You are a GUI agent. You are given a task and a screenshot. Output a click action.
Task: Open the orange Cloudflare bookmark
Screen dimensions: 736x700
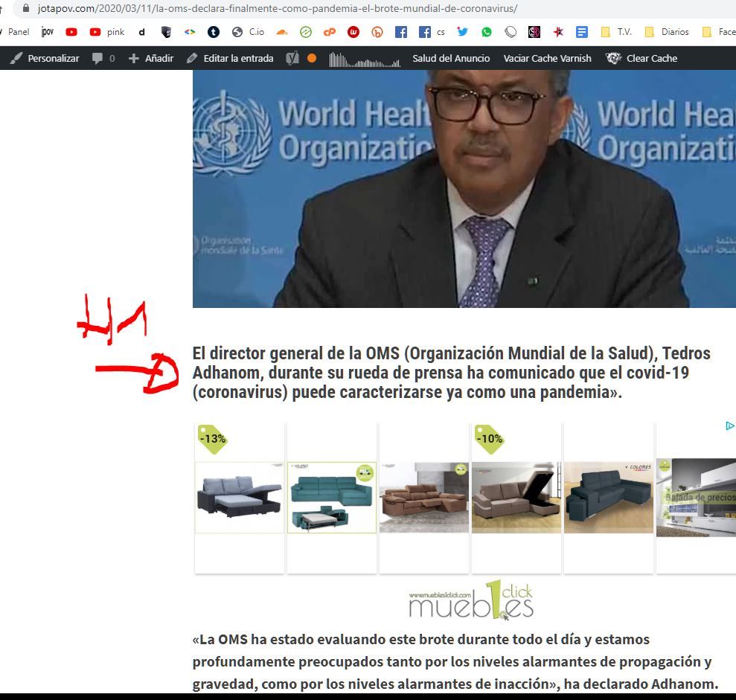(282, 32)
